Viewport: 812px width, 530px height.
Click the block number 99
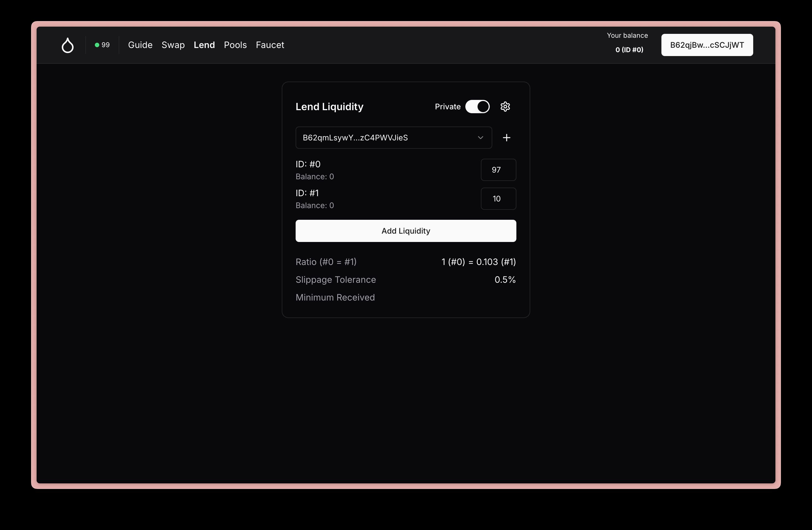[105, 45]
